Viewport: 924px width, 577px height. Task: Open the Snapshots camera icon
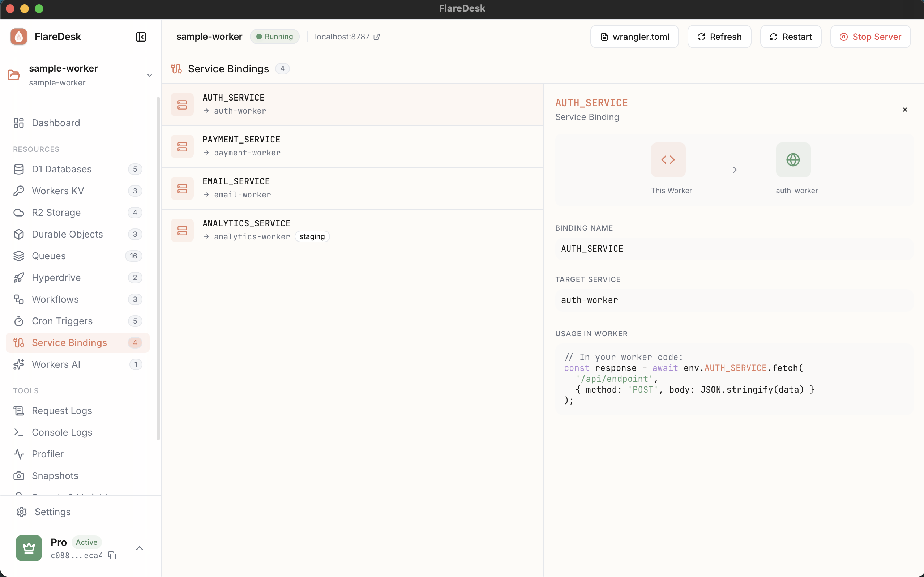point(19,475)
